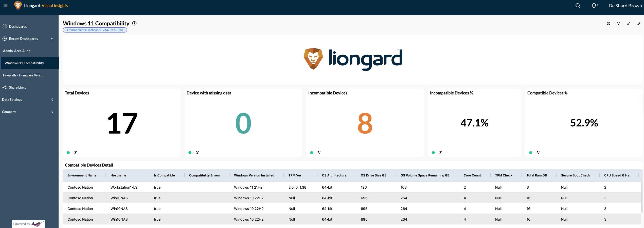Expand the Company chevron
Viewport: 644px width, 228px height.
click(52, 112)
